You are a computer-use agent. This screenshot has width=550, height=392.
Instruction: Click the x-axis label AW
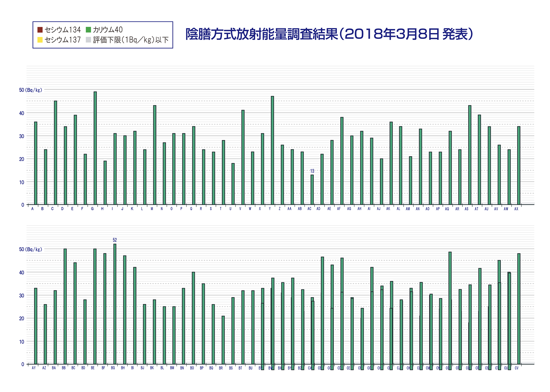506,209
